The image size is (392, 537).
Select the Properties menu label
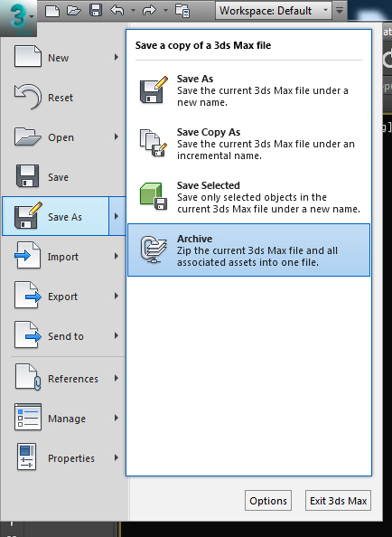(x=71, y=458)
